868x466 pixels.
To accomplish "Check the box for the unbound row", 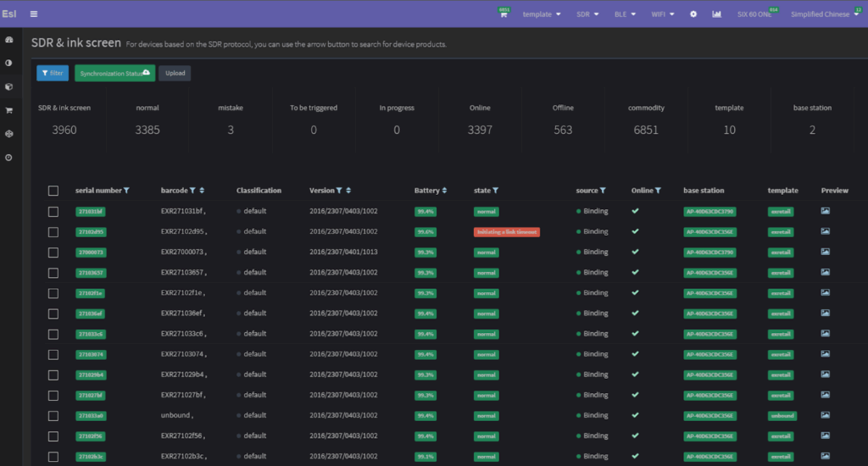I will pos(53,416).
